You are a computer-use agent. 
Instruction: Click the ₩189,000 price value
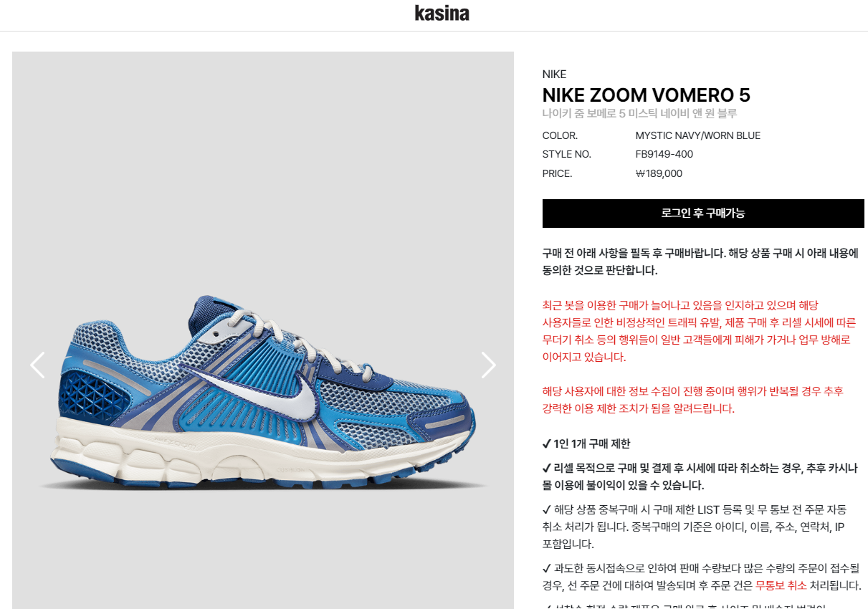coord(659,173)
